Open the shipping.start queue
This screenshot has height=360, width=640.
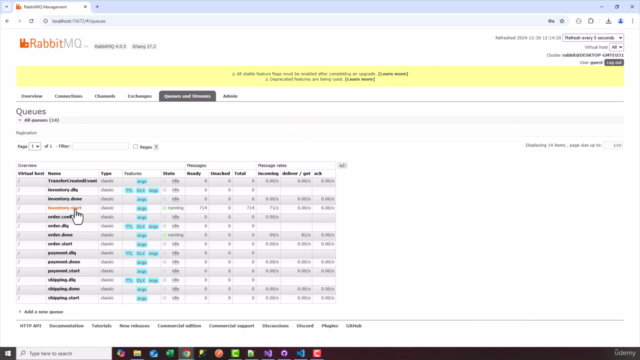pos(63,298)
